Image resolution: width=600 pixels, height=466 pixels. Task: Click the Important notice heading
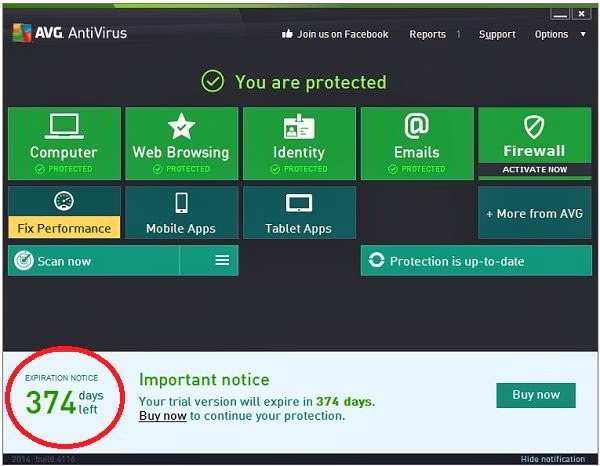(204, 380)
